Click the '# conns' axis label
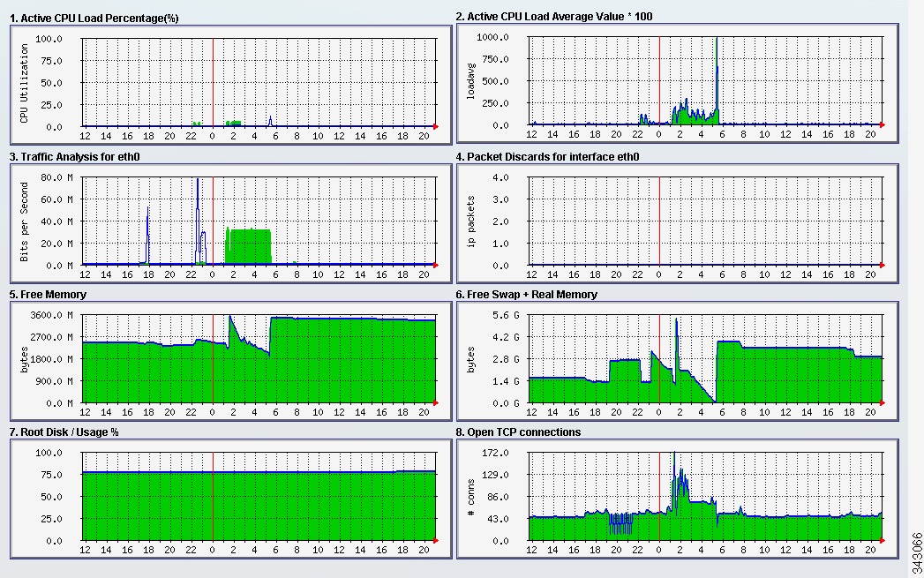The width and height of the screenshot is (924, 578). pyautogui.click(x=471, y=498)
